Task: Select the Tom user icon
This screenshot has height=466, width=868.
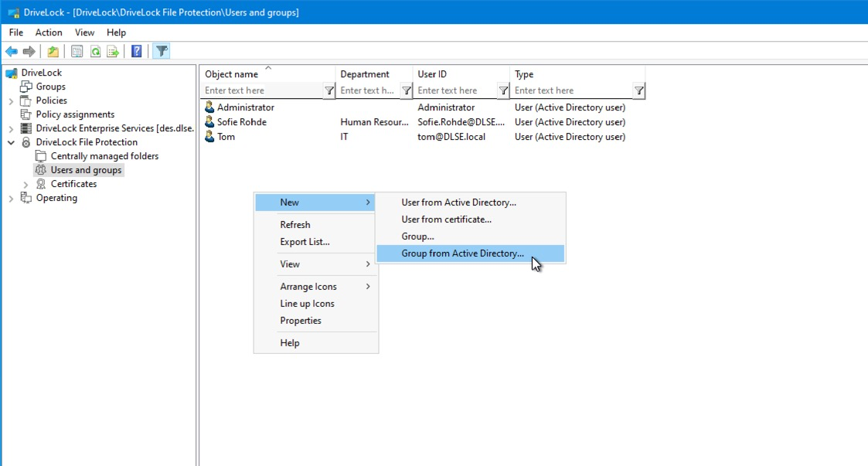Action: pos(209,137)
